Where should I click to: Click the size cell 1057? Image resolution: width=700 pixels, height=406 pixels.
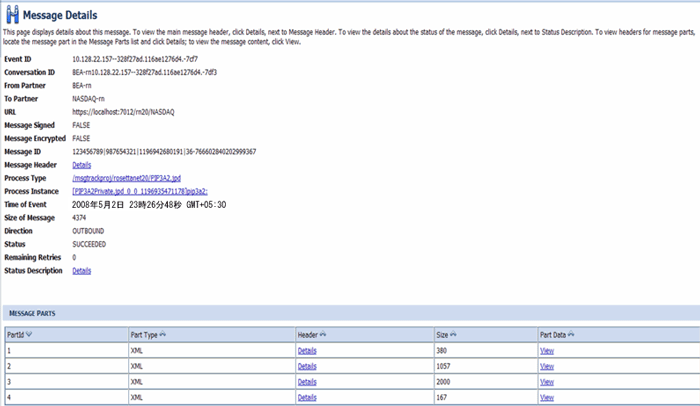click(x=443, y=366)
